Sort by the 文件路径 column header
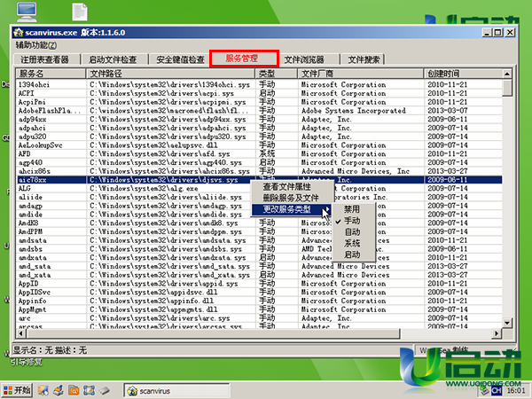Image resolution: width=532 pixels, height=399 pixels. (x=170, y=74)
